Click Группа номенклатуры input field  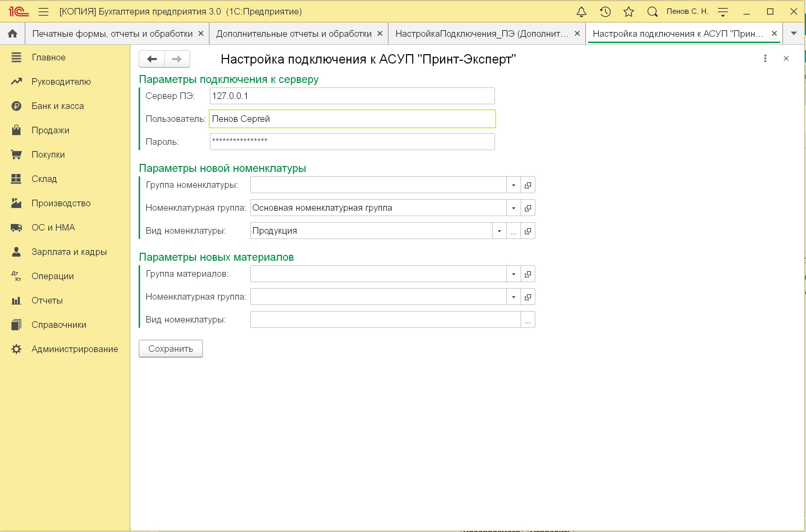[x=378, y=185]
